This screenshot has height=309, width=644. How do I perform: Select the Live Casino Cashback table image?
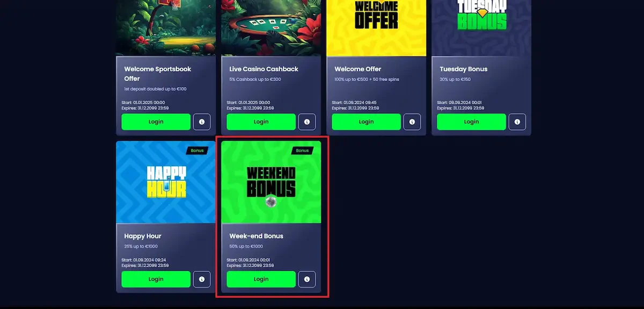(271, 28)
